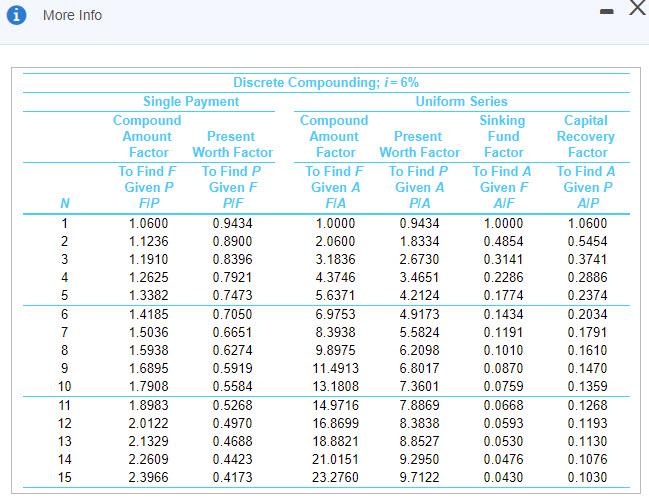
Task: Click the P/A column symbol
Action: coord(420,203)
